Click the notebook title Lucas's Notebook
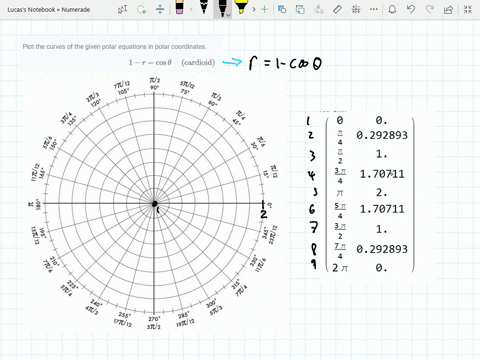 (x=49, y=10)
